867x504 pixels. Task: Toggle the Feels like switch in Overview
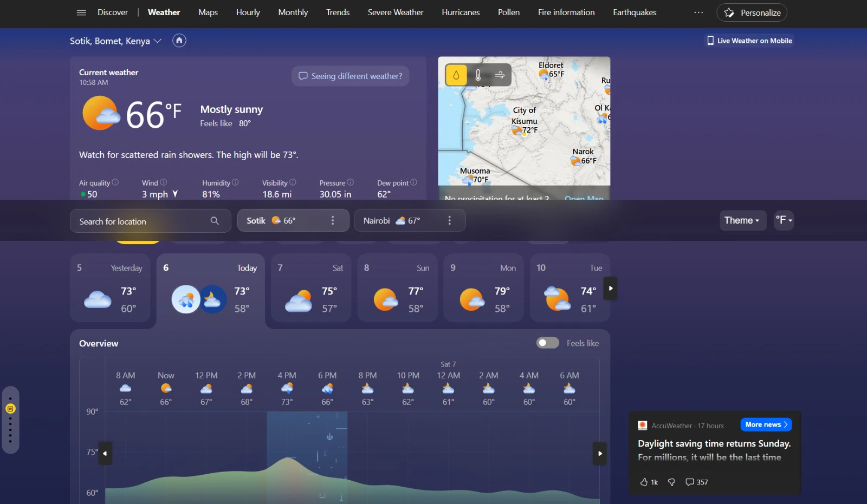547,343
